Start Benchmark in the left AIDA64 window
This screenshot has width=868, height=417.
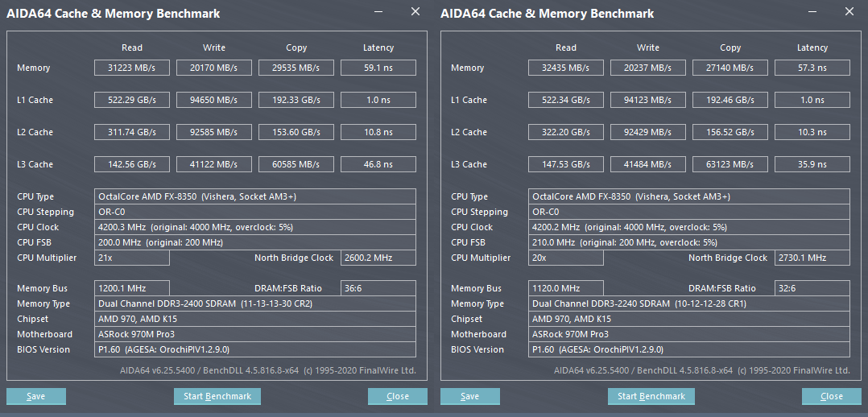217,396
